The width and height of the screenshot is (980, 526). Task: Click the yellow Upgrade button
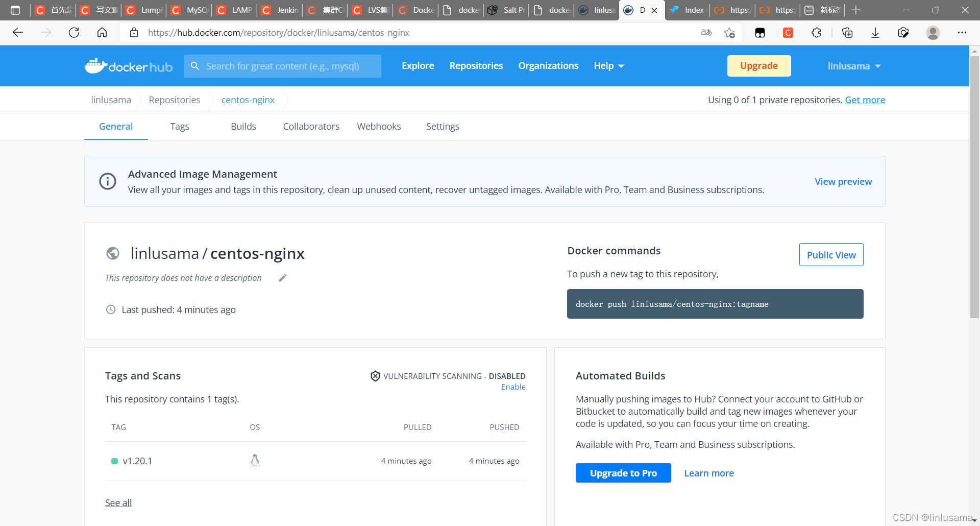(x=759, y=66)
